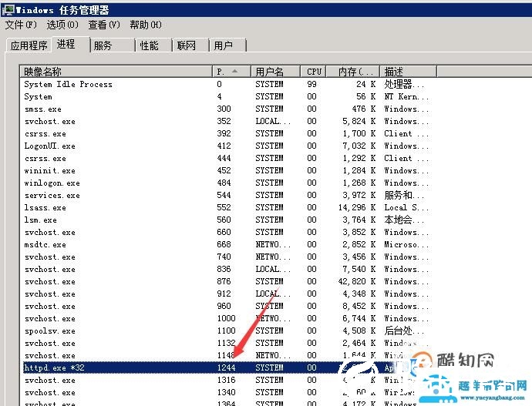Image resolution: width=532 pixels, height=406 pixels.
Task: Toggle PID sort direction arrow
Action: 235,71
